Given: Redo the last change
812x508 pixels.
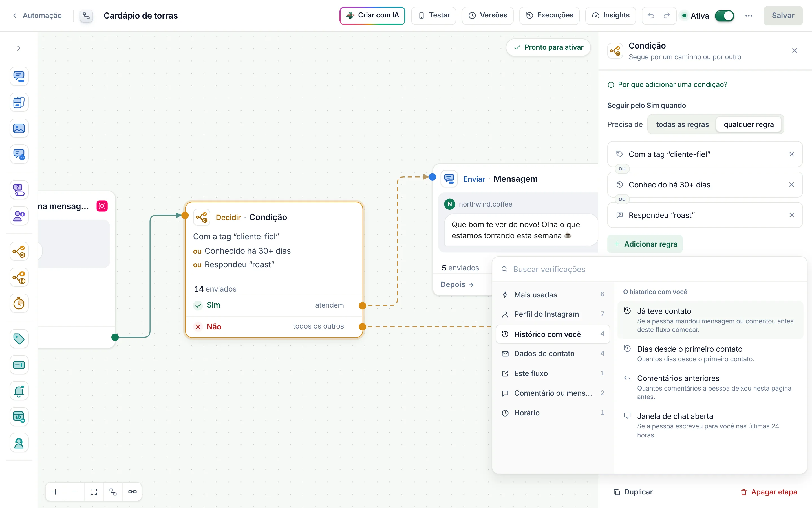Looking at the screenshot, I should click(x=667, y=16).
